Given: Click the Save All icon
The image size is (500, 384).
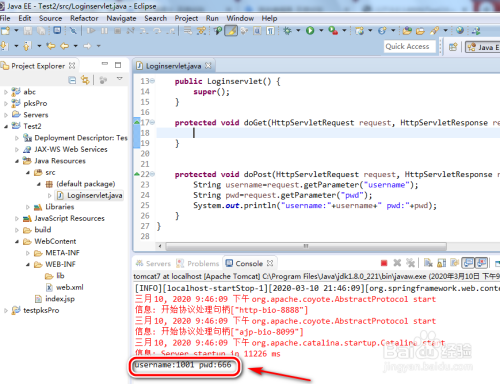Looking at the screenshot, I should (41, 31).
